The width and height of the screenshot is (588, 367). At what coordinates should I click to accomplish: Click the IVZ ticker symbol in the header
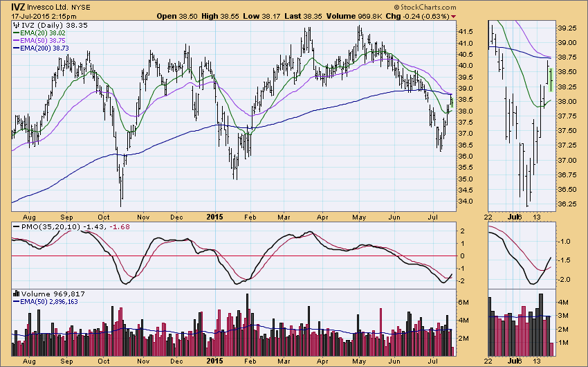18,7
